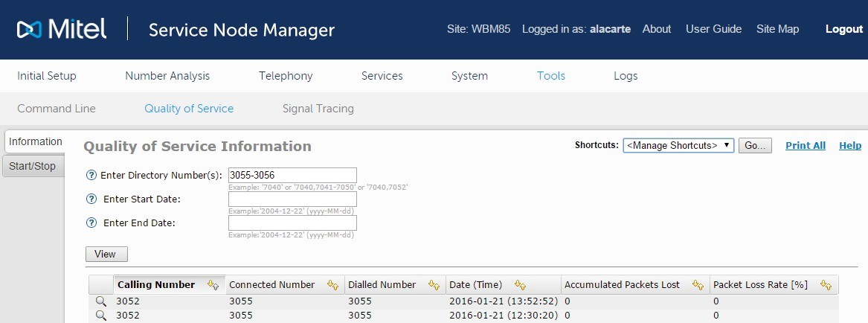Focus the End Date input field
The height and width of the screenshot is (323, 868).
coord(292,223)
